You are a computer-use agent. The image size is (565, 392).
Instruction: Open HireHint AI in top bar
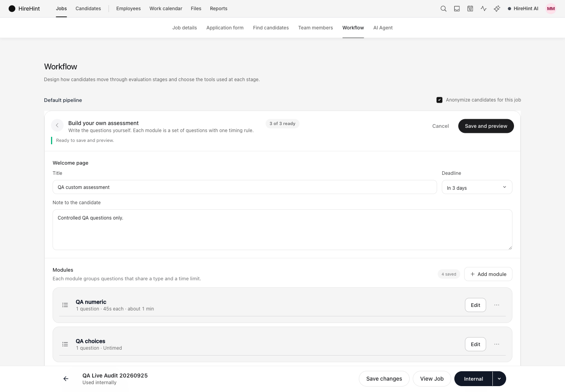(x=523, y=9)
